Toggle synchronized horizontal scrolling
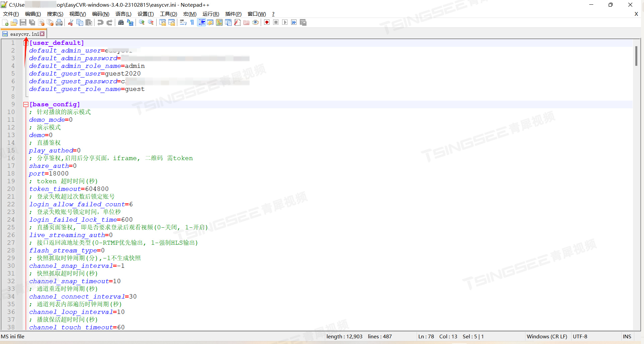644x344 pixels. [172, 22]
